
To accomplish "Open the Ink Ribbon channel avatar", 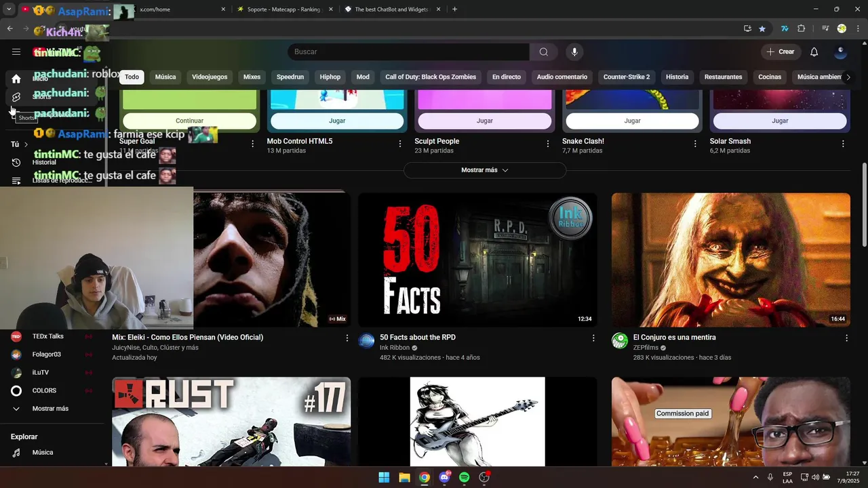I will [367, 341].
